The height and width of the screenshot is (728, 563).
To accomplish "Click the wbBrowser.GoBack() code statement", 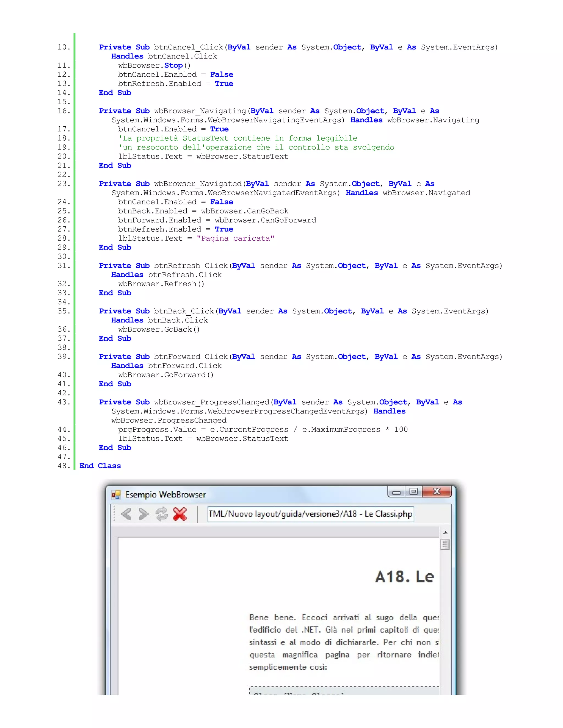I will coord(159,330).
